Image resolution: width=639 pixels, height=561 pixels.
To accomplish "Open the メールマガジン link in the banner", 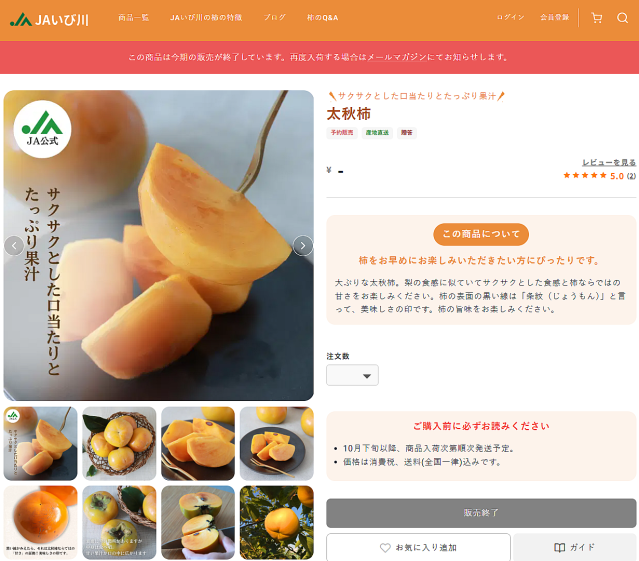I will tap(397, 57).
